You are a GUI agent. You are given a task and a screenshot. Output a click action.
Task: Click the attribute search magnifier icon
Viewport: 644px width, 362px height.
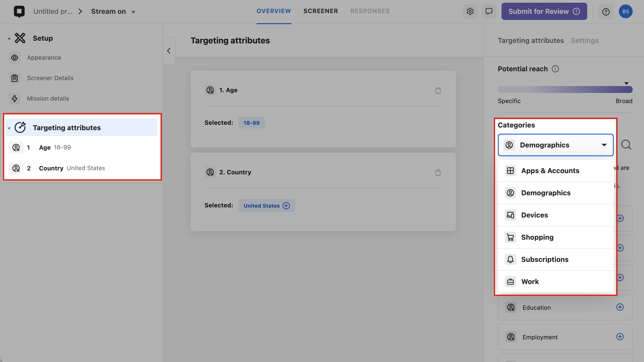(626, 145)
